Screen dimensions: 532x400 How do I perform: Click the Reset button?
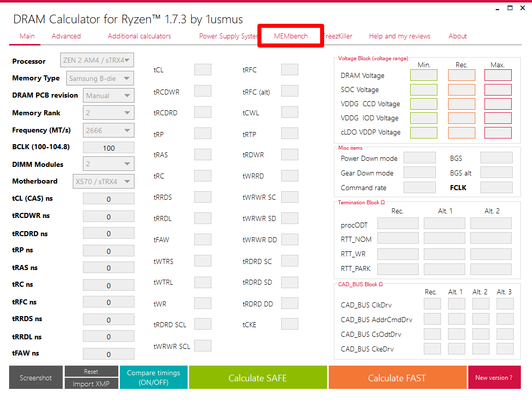click(91, 371)
